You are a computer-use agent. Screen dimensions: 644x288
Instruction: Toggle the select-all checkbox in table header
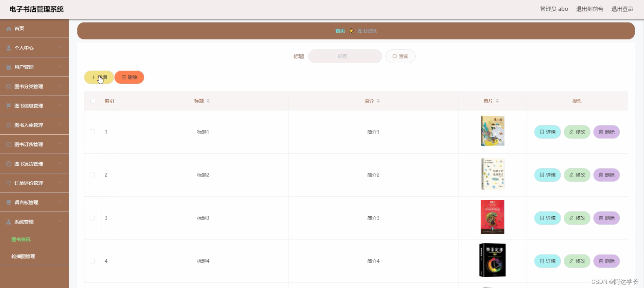(93, 101)
